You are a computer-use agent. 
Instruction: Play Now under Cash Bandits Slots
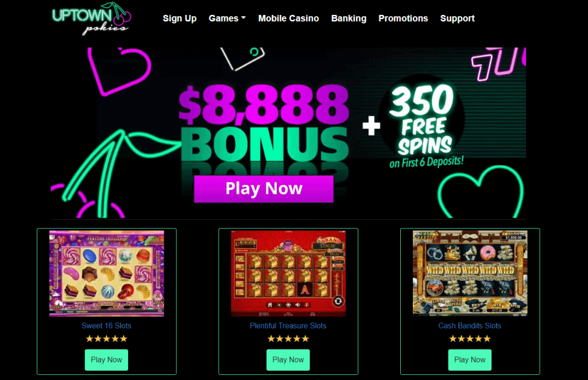[470, 360]
